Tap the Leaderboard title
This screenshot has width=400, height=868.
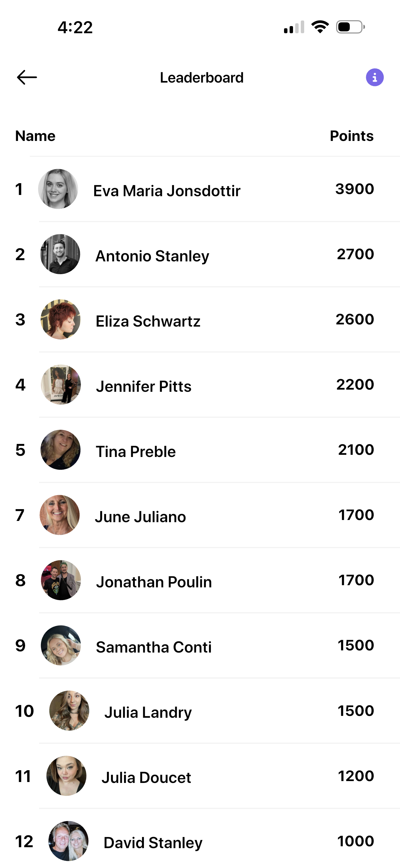pyautogui.click(x=202, y=78)
